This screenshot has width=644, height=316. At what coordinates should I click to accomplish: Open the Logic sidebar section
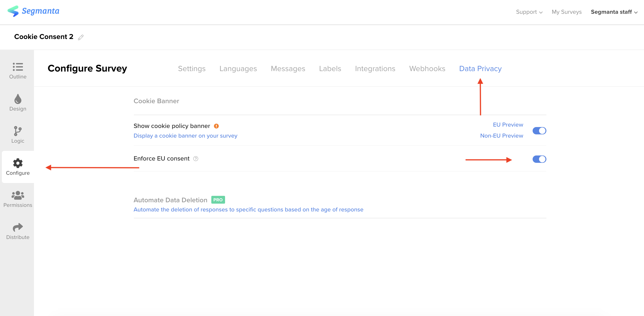(18, 135)
